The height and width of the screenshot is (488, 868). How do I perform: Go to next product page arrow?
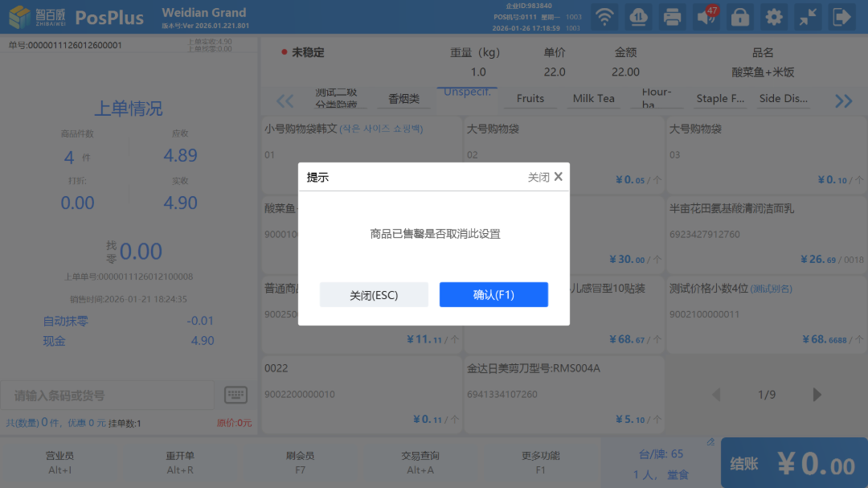[x=818, y=395]
